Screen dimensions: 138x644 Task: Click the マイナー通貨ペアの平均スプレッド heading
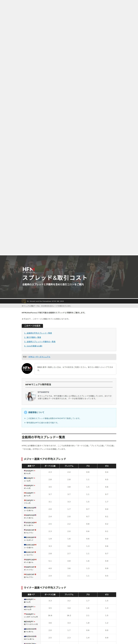(45, 588)
